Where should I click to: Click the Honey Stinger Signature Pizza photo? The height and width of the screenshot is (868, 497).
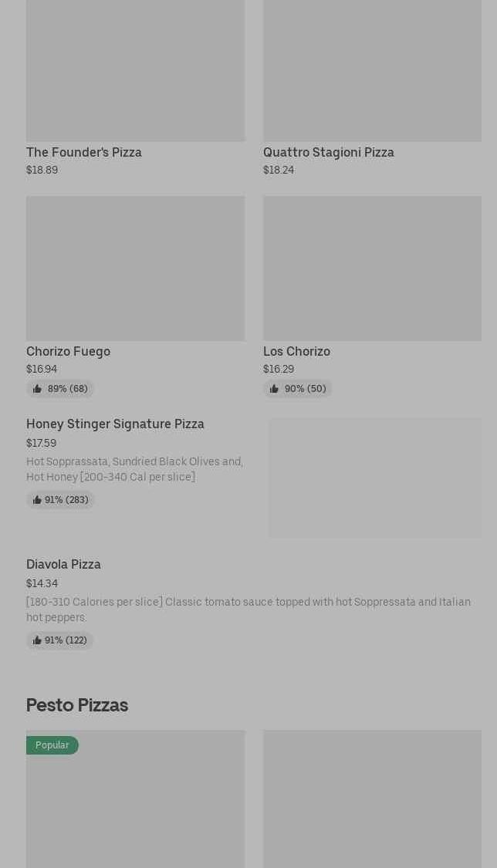tap(374, 478)
